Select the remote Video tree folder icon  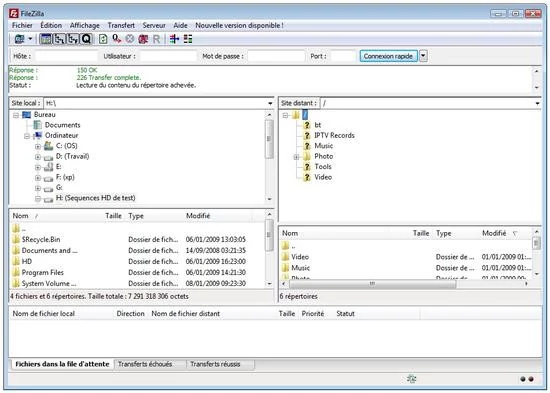[307, 177]
